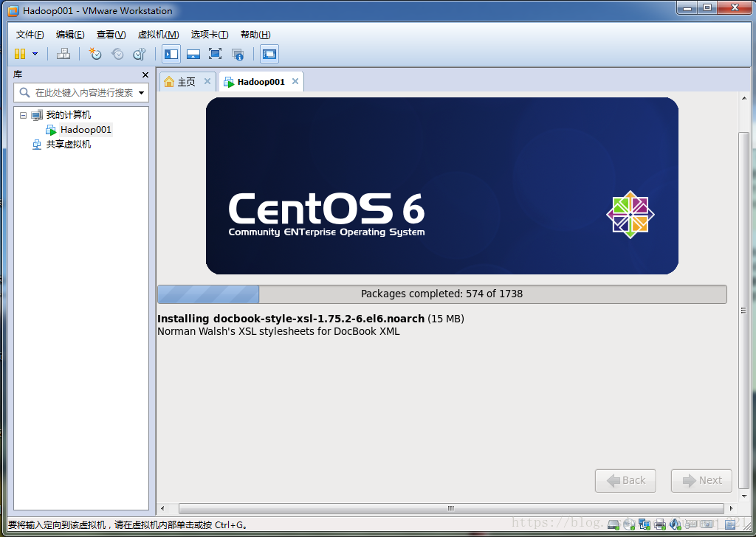756x537 pixels.
Task: Select 我的计算机 in the library tree
Action: tap(68, 115)
